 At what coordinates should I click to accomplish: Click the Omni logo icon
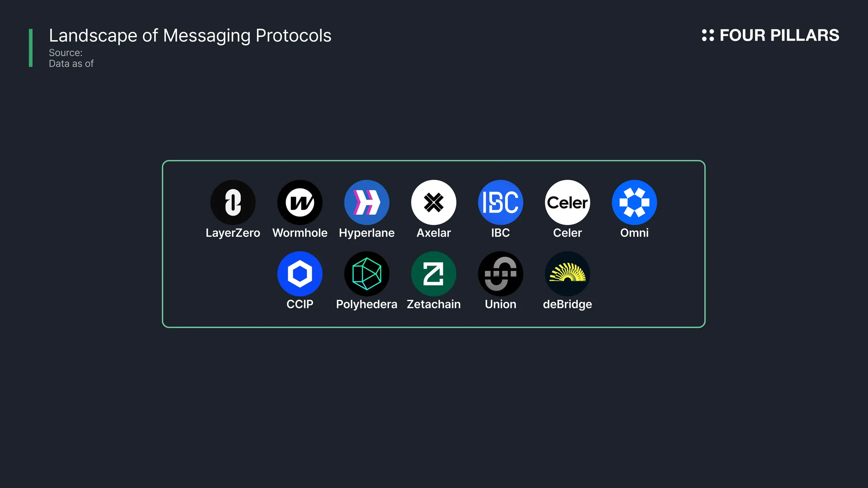pyautogui.click(x=634, y=202)
